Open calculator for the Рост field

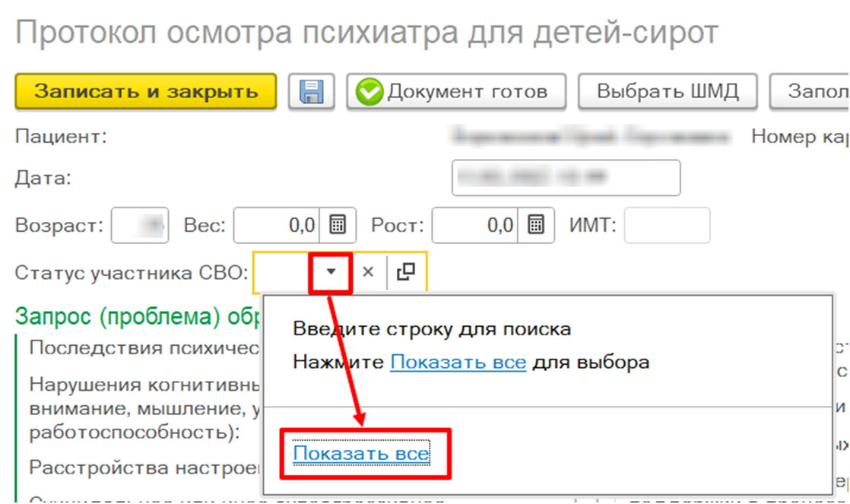(536, 225)
